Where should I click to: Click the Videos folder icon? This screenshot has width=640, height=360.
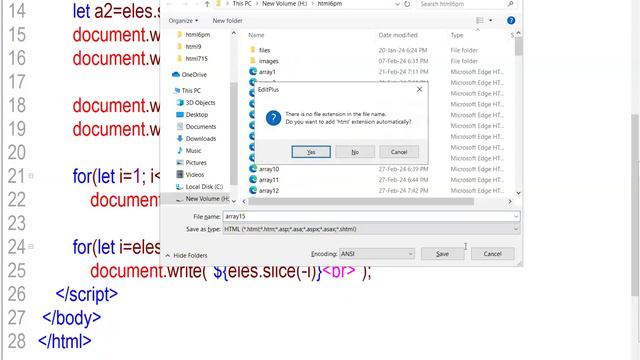click(x=180, y=174)
